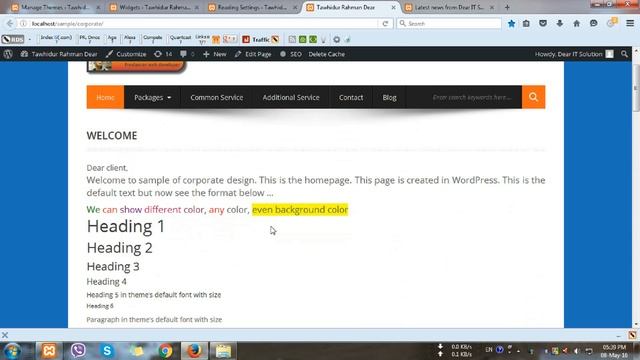Viewport: 640px width, 360px height.
Task: Bookmark this page with the blue star
Action: (511, 24)
